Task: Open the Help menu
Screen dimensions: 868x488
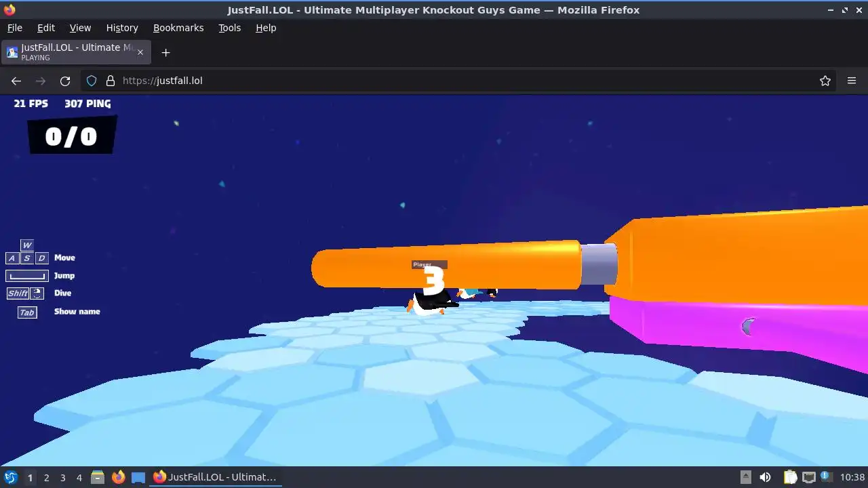Action: pos(266,28)
